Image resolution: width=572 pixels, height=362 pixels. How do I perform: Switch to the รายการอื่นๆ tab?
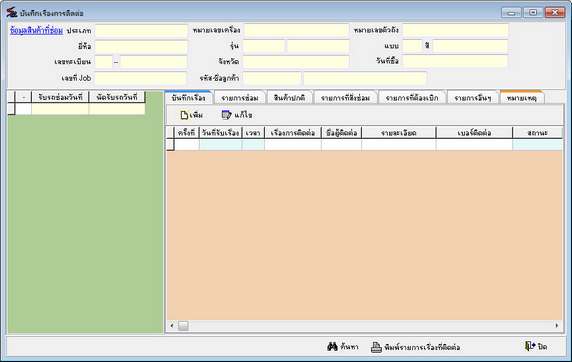pyautogui.click(x=472, y=98)
